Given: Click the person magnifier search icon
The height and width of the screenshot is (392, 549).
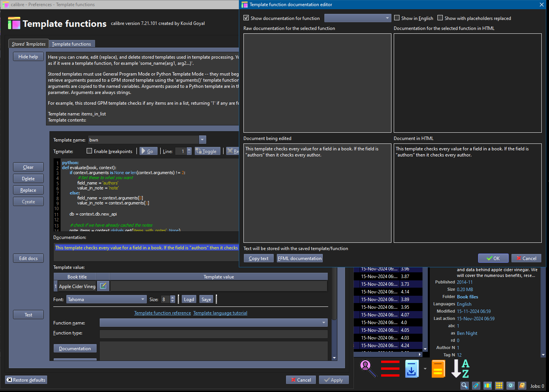Looking at the screenshot, I should tap(368, 368).
